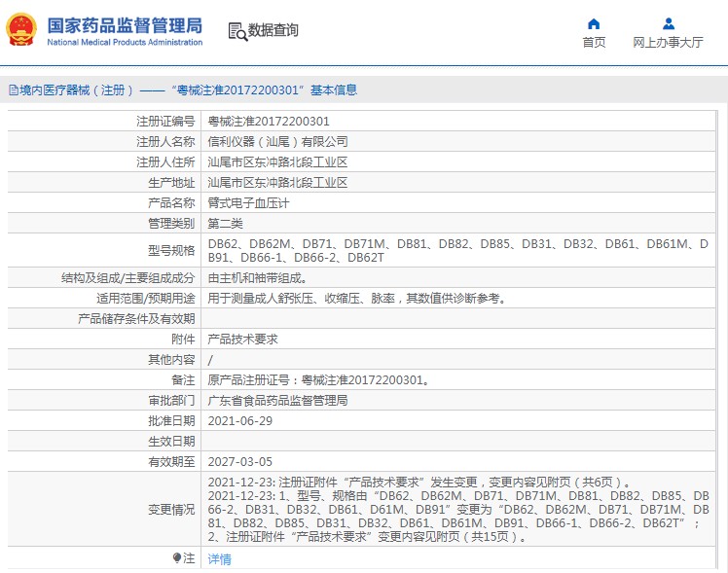Select registration number 粤械注准20172200301 value
728x573 pixels.
pos(269,121)
